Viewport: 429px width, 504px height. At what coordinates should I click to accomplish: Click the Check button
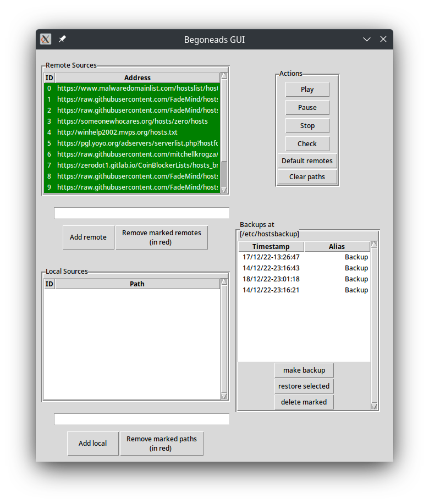click(x=307, y=143)
